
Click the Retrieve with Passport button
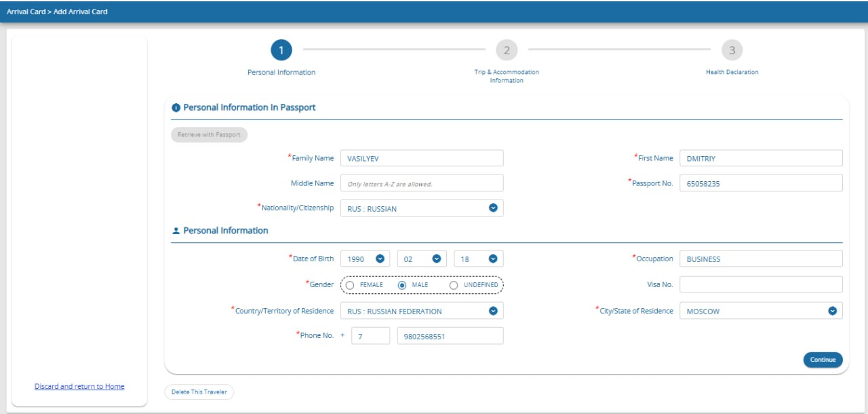tap(209, 134)
